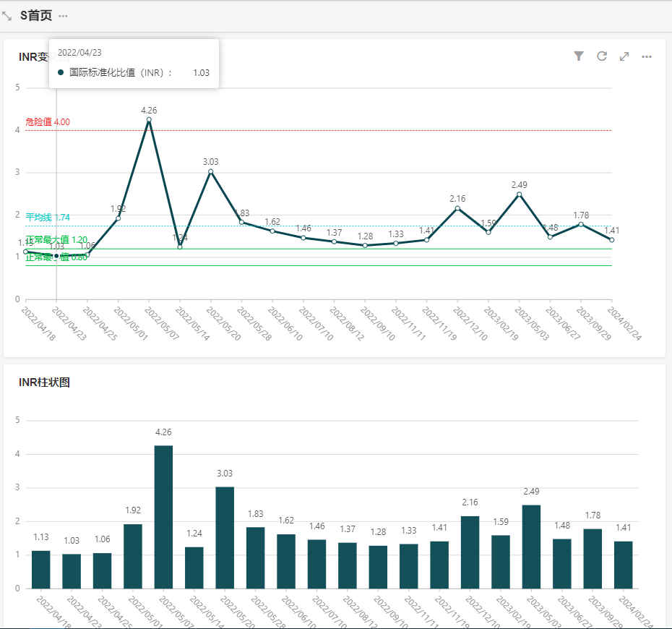Click the S首页 page title
Image resolution: width=672 pixels, height=629 pixels.
pos(36,16)
